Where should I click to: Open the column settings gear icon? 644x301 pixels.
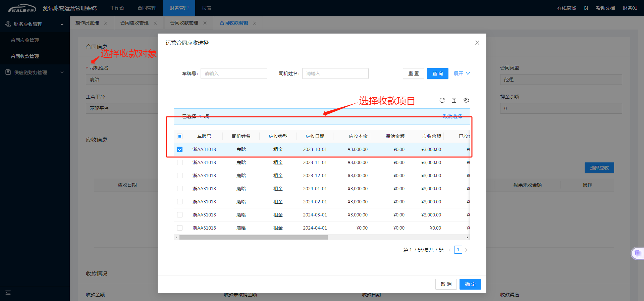(x=466, y=100)
